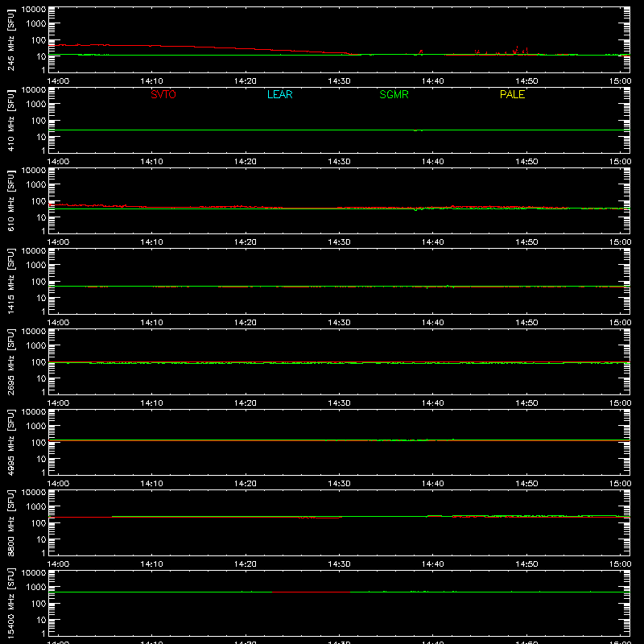Screen dimensions: 644x644
Task: Click the 14:50 tick under the 4995 MHz plot
Action: [526, 484]
